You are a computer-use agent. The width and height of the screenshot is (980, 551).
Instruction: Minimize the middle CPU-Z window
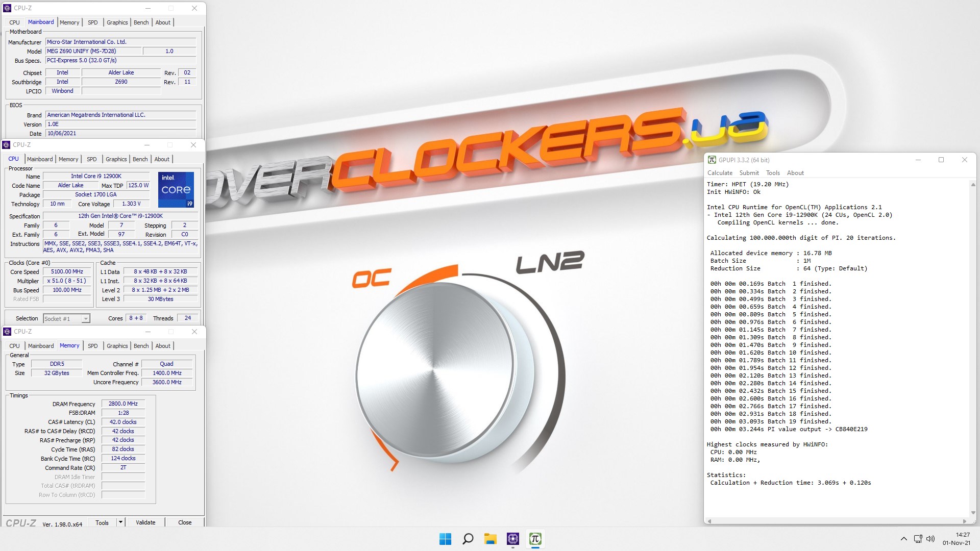[x=147, y=145]
